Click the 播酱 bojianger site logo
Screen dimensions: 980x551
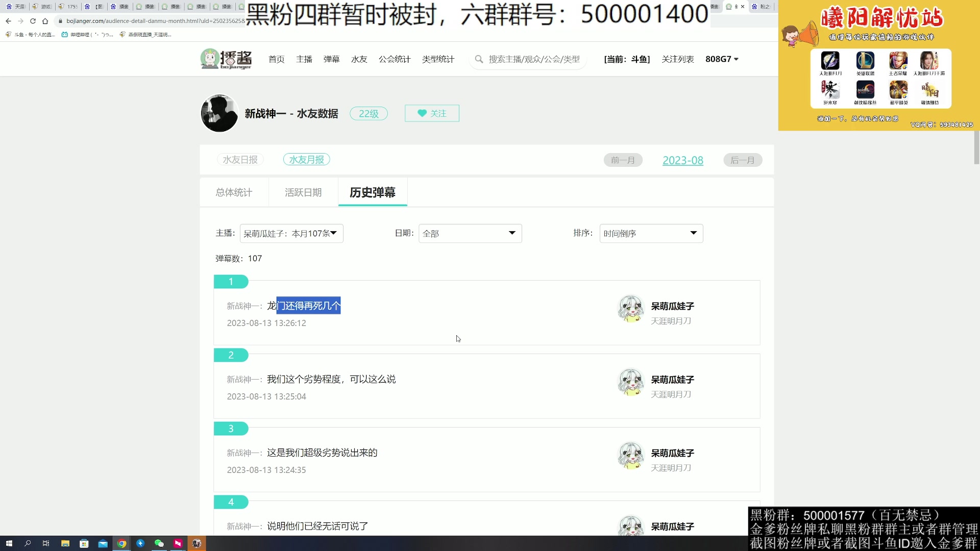pyautogui.click(x=226, y=59)
